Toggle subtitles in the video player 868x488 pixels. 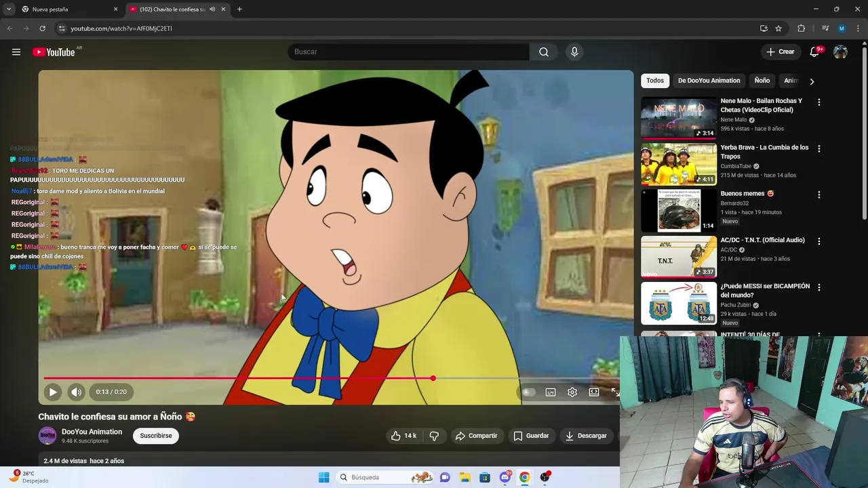551,392
